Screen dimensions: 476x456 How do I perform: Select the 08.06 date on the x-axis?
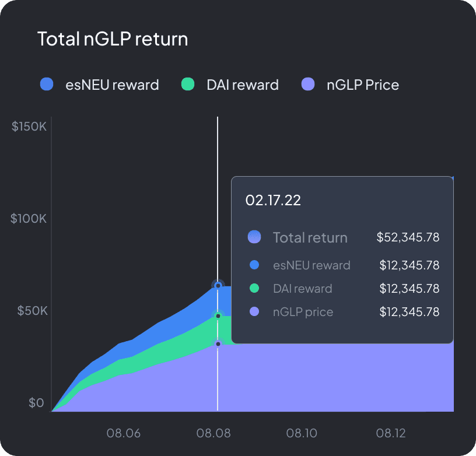(123, 433)
